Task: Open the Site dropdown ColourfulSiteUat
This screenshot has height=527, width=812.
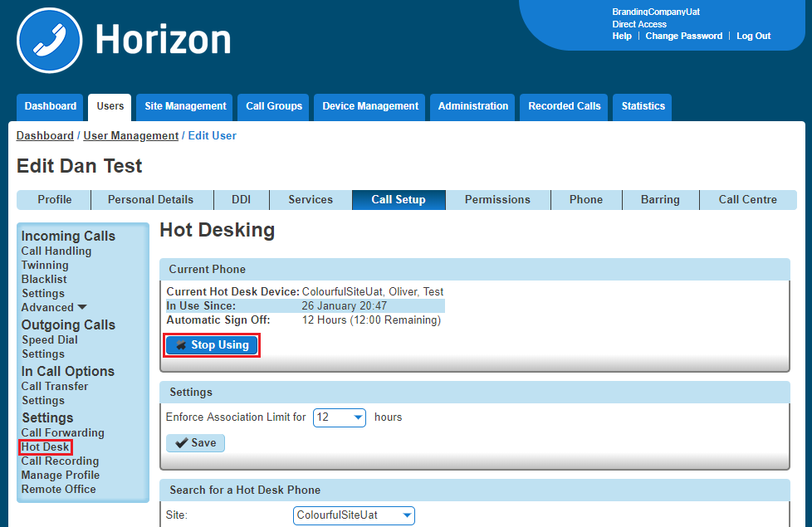Action: pos(354,515)
